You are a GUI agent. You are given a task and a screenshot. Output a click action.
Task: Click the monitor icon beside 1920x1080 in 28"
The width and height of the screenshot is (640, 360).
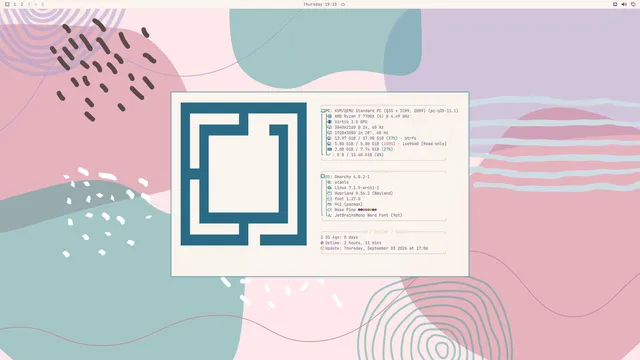click(329, 133)
